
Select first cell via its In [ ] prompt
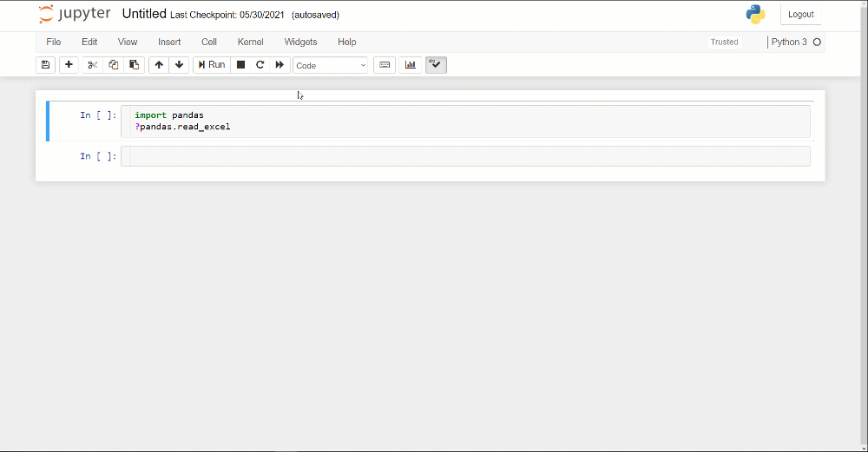pos(98,115)
